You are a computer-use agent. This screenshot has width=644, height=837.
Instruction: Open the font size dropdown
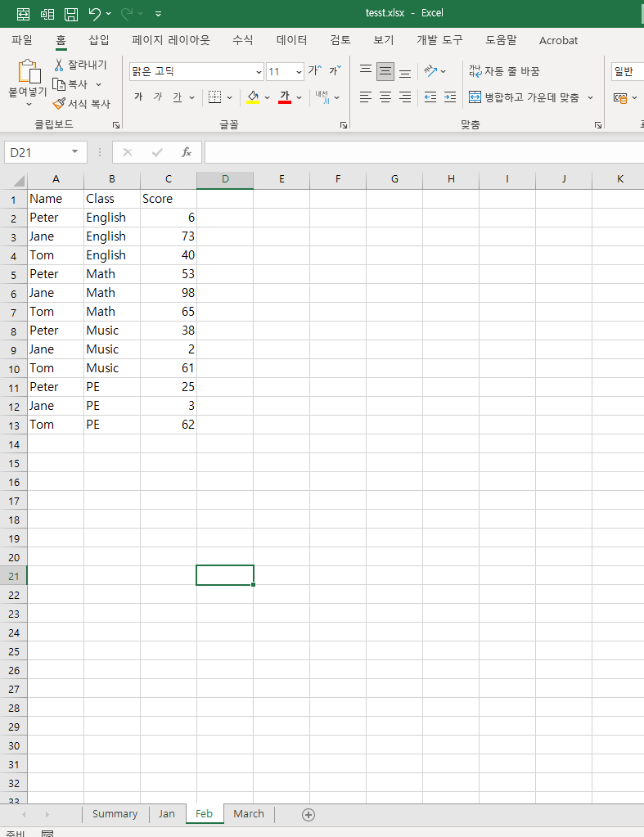pos(299,71)
